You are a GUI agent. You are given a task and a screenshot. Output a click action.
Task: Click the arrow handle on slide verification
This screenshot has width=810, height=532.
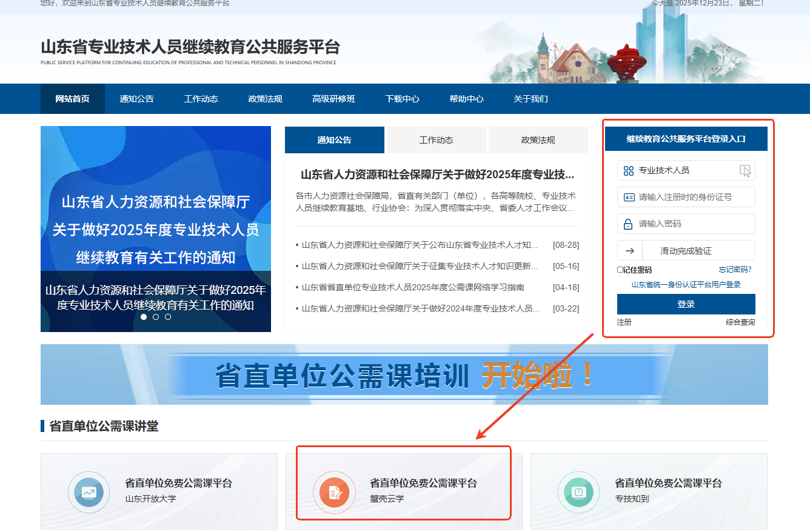point(630,251)
